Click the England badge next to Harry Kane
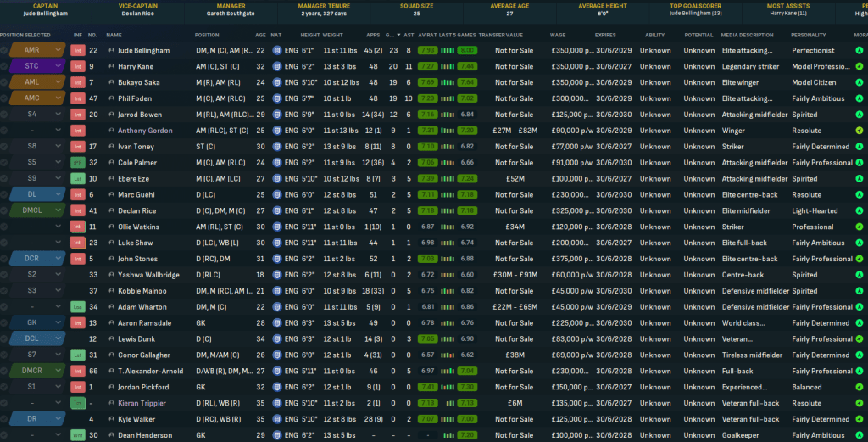The width and height of the screenshot is (868, 442). click(277, 66)
